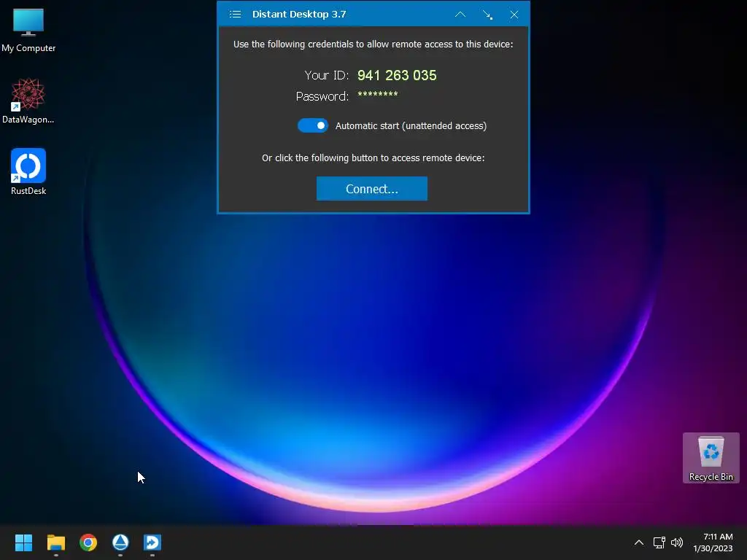747x560 pixels.
Task: Click the Automatic start (unattended access) label
Action: (411, 125)
